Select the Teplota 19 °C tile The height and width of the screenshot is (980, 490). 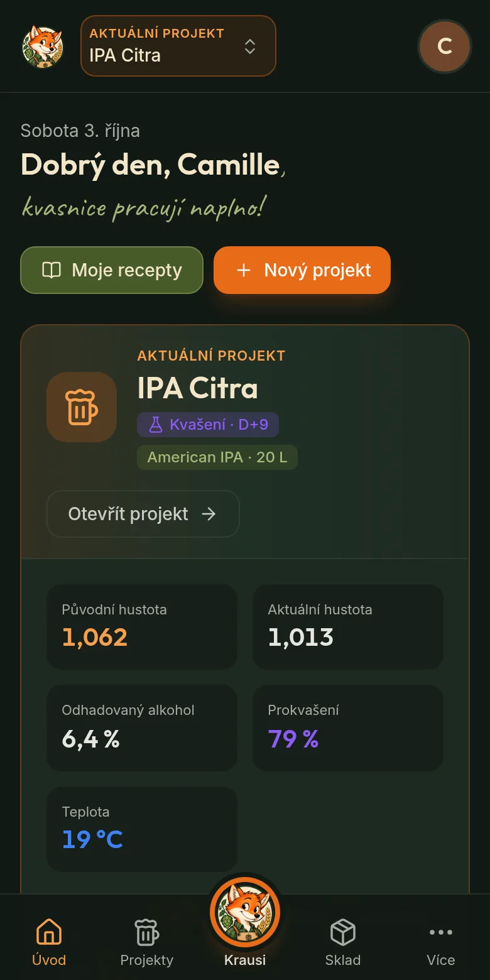tap(142, 829)
